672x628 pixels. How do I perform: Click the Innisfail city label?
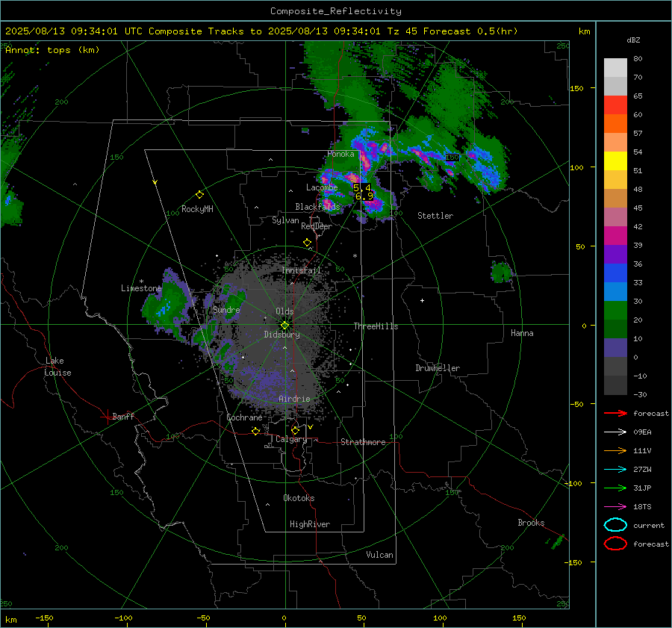pos(302,270)
